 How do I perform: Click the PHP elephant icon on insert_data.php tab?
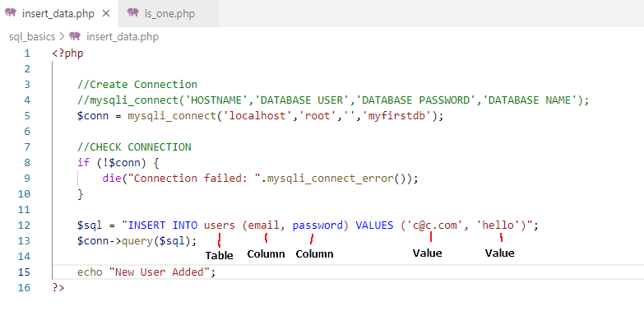pos(11,12)
